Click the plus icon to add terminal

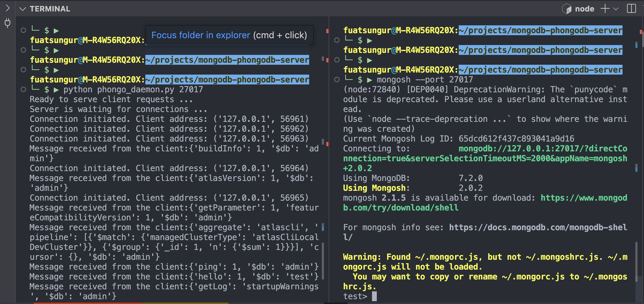[x=605, y=8]
